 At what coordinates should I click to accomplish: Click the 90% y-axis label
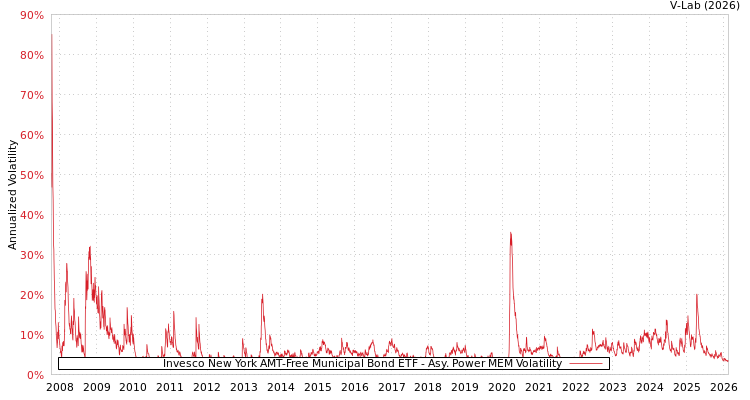32,15
